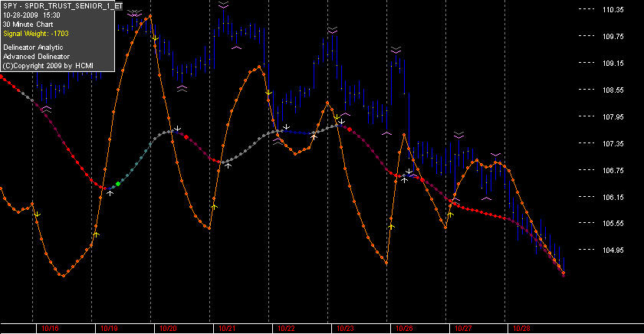Click the yellow down arrow at the 10/20 peak

pyautogui.click(x=155, y=38)
